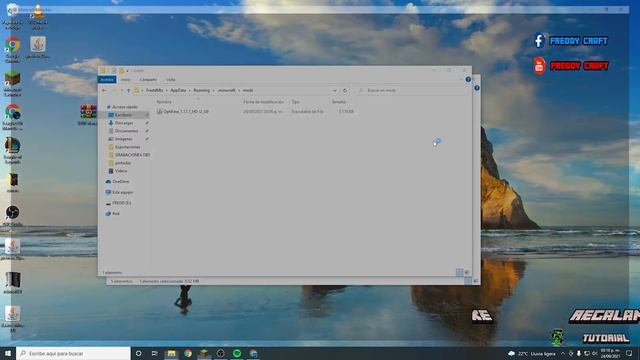The image size is (640, 360).
Task: Open Chrome from the taskbar
Action: (188, 353)
